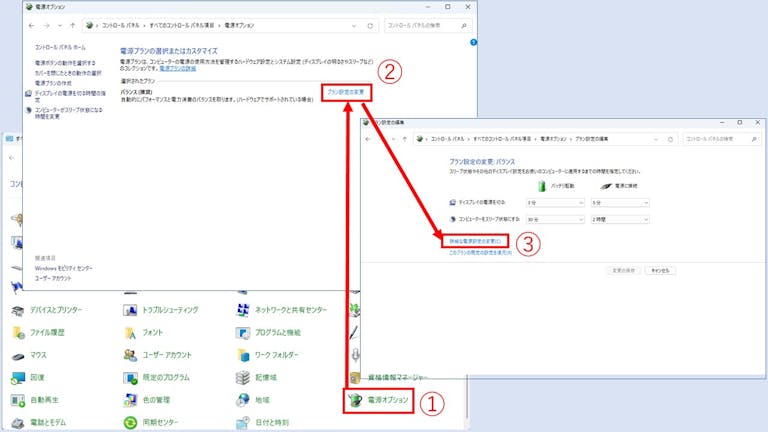768x432 pixels.
Task: Click refresh icon in プラン設定の編集 address bar
Action: (x=671, y=139)
